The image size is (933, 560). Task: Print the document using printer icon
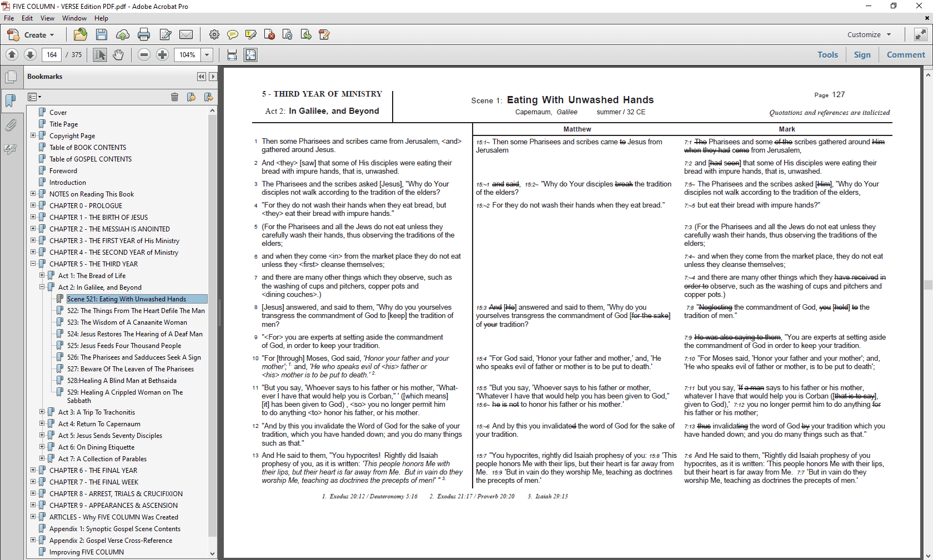[x=144, y=34]
